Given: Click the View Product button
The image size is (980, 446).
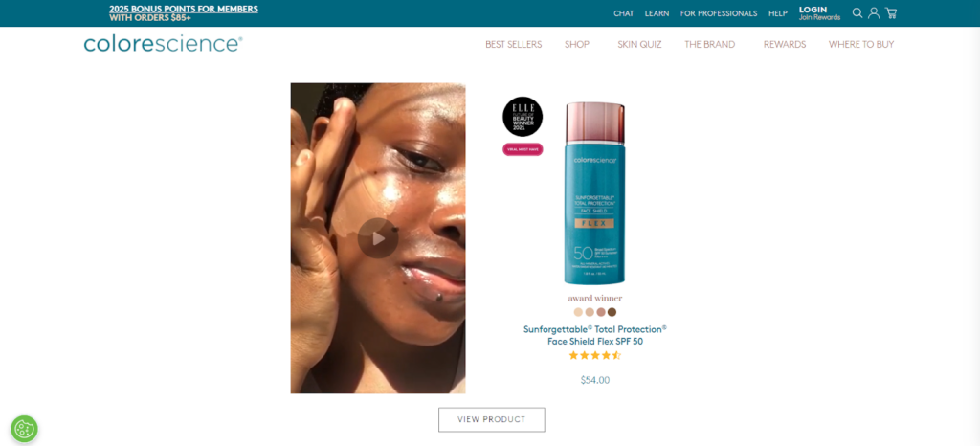Looking at the screenshot, I should click(491, 420).
